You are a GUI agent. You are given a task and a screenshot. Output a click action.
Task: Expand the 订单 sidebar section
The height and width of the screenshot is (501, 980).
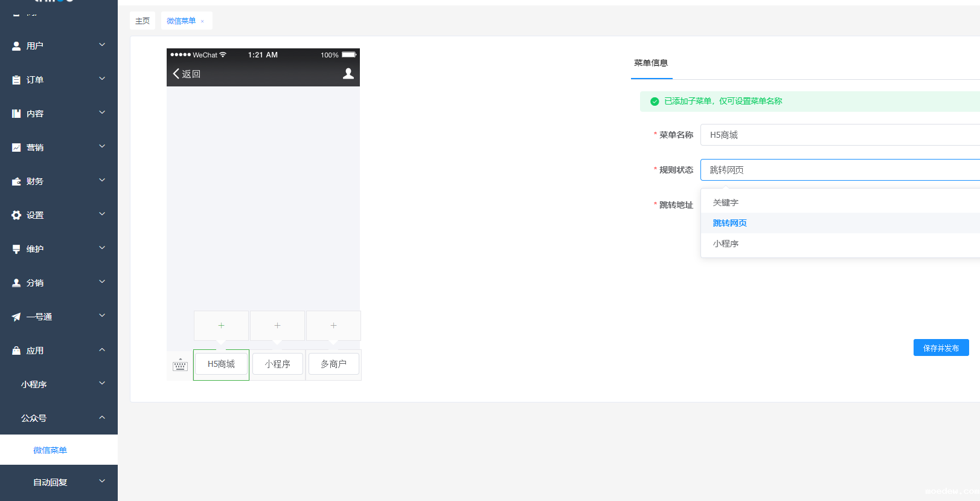(59, 79)
